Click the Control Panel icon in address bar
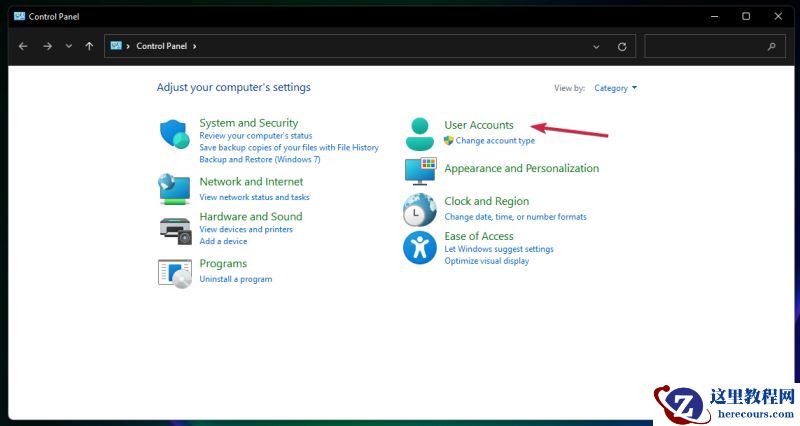This screenshot has width=800, height=426. (x=116, y=46)
